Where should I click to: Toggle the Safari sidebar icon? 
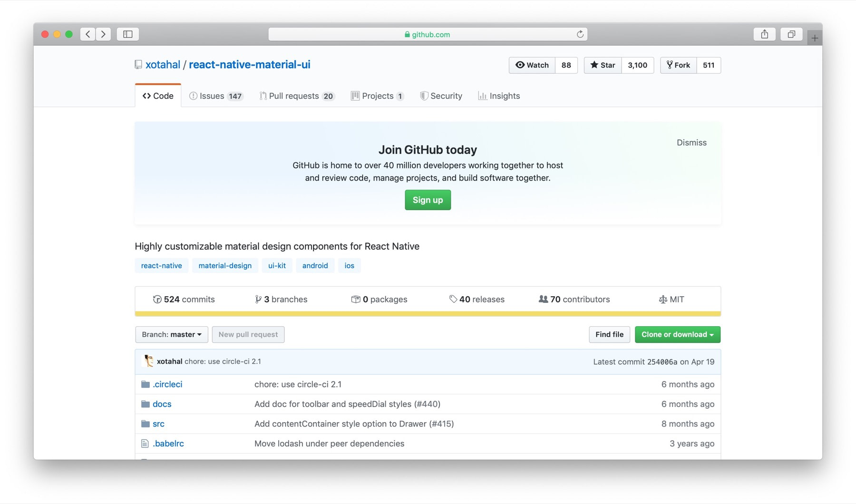click(128, 34)
